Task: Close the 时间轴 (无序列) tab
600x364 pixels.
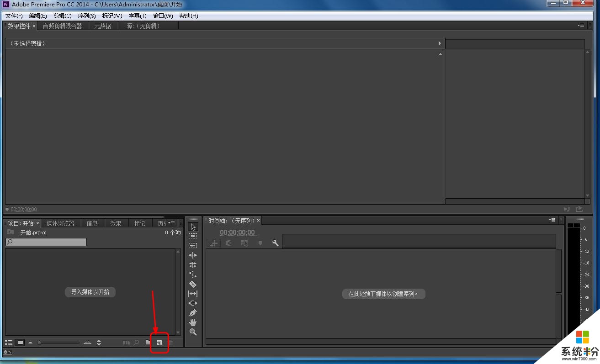Action: 258,221
